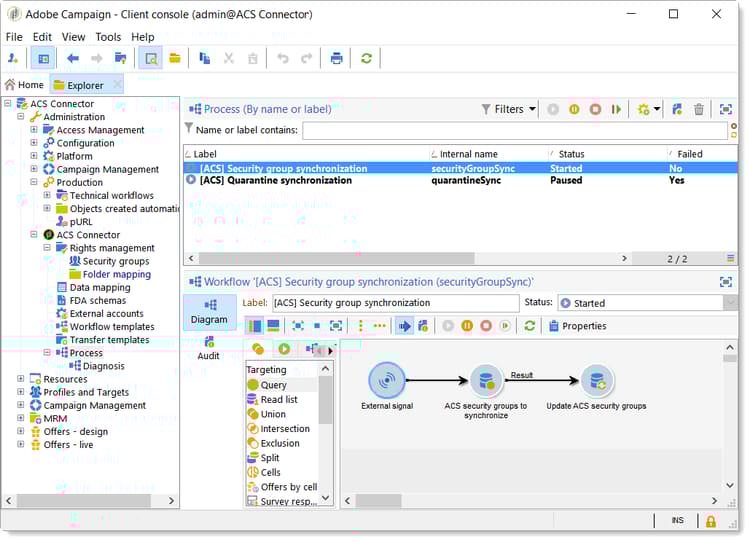Select the Quarantine synchronization process row
Image resolution: width=750 pixels, height=542 pixels.
click(460, 180)
